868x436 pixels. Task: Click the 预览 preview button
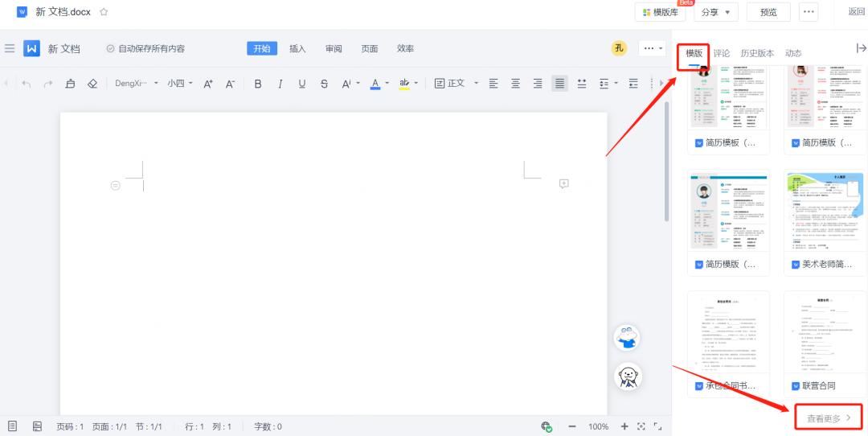point(768,11)
